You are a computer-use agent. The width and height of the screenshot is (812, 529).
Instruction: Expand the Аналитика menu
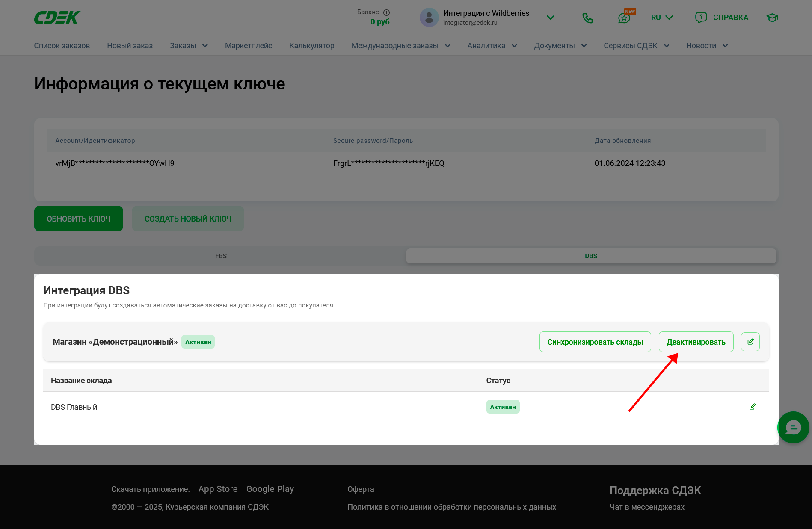(x=492, y=46)
